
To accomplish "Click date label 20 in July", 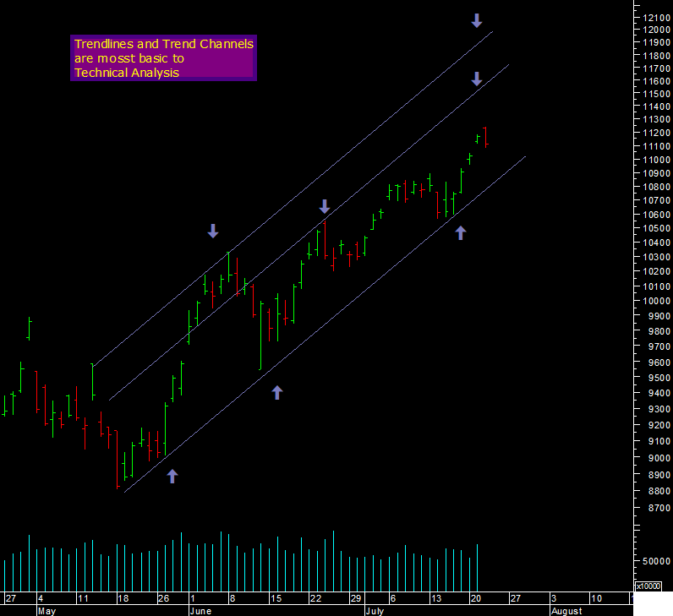I will coord(476,598).
